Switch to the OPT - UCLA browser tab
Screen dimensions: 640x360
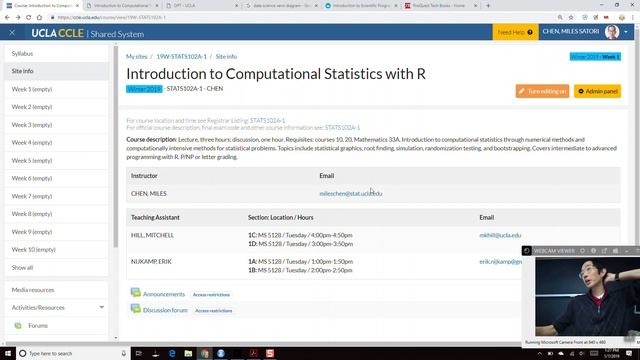[x=202, y=6]
